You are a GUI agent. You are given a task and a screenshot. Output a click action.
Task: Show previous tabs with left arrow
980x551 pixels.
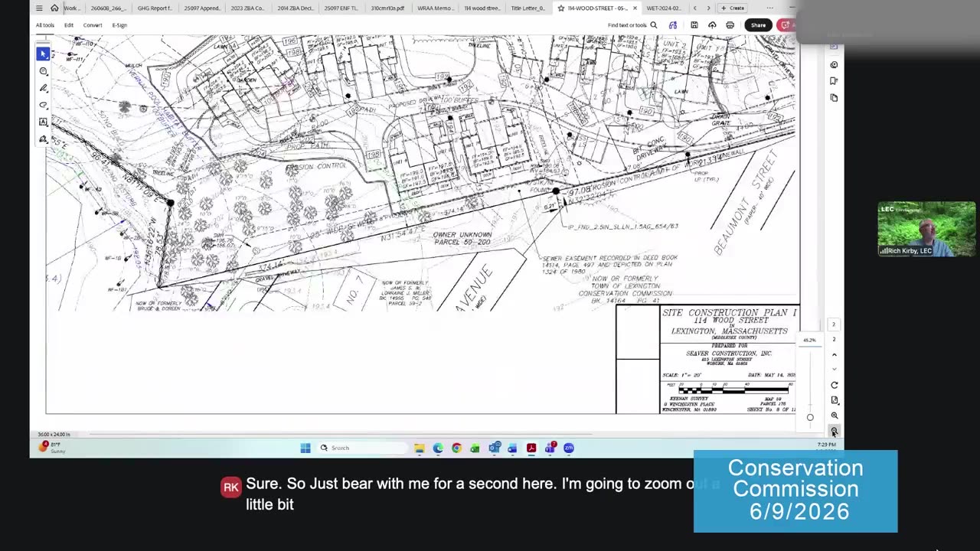695,8
